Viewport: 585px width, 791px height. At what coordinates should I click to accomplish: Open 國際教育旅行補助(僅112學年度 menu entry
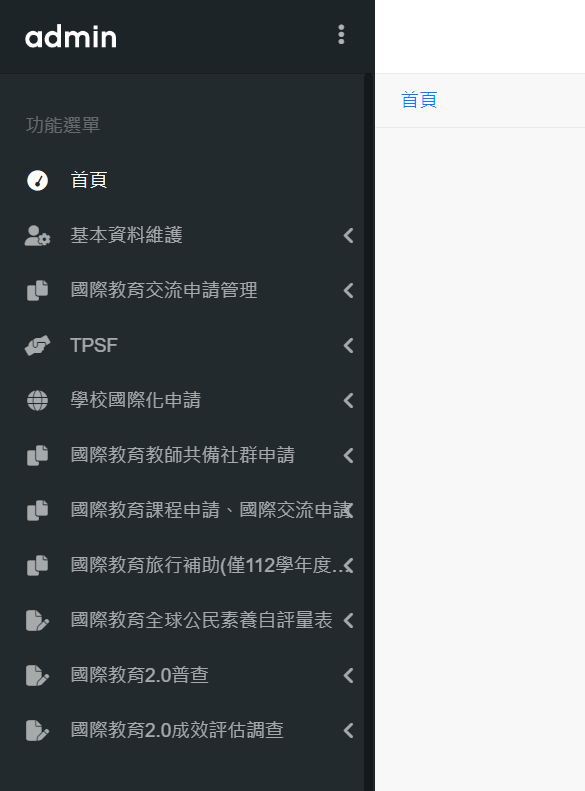tap(182, 566)
